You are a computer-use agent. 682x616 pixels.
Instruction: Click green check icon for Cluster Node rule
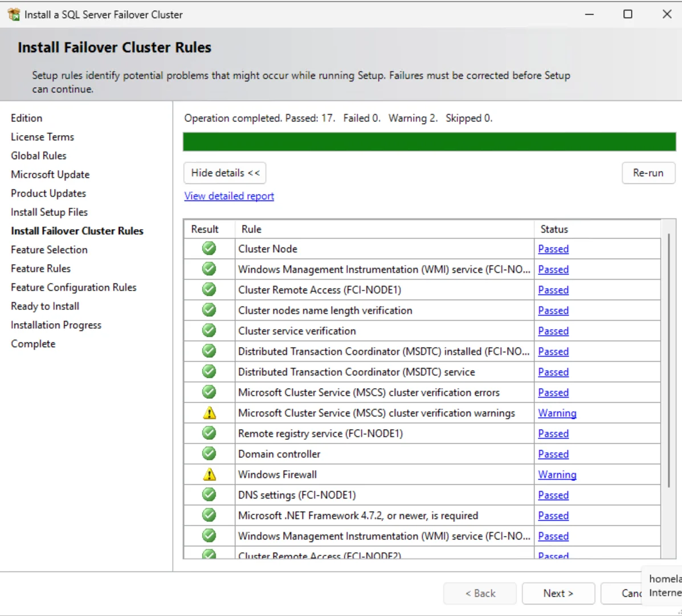(x=209, y=248)
